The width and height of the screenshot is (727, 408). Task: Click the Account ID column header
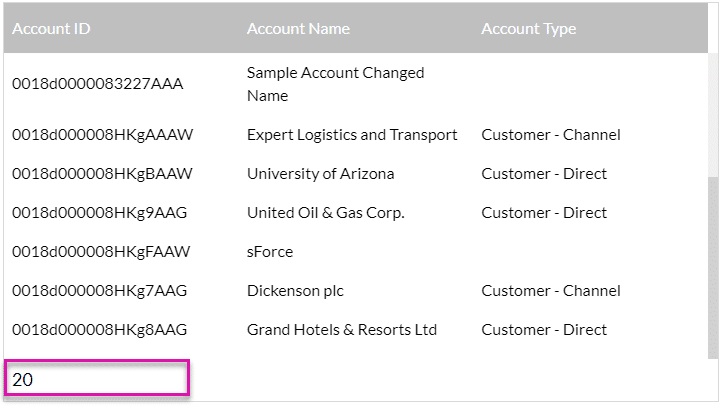click(51, 29)
